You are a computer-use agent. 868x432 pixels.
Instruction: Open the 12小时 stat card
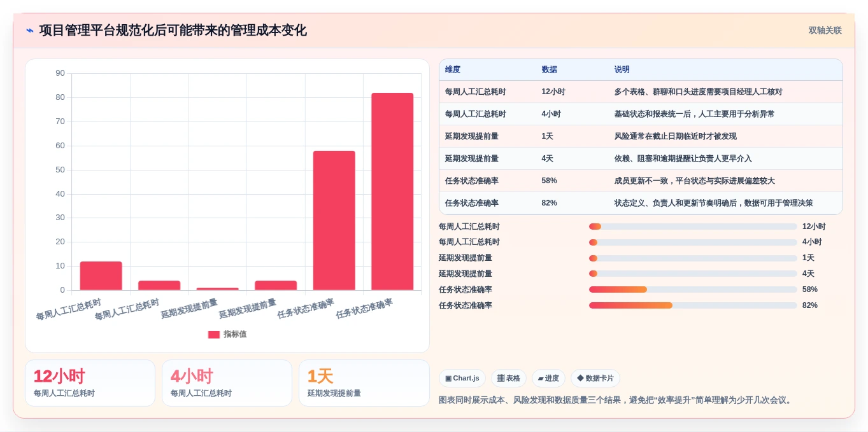pyautogui.click(x=90, y=383)
